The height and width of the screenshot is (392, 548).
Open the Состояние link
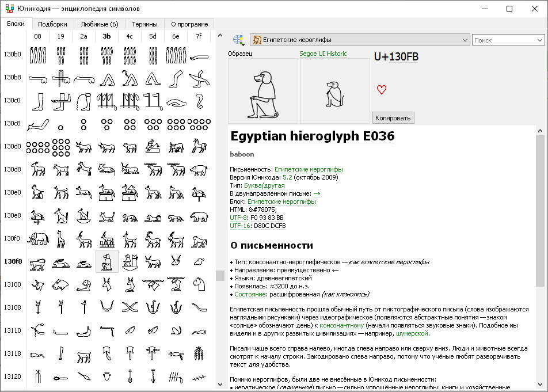click(250, 294)
